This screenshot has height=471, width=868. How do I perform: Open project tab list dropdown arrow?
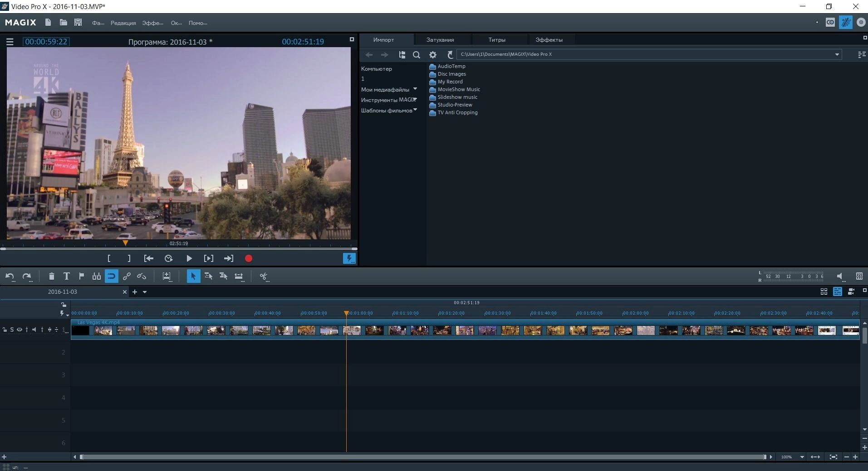point(145,292)
